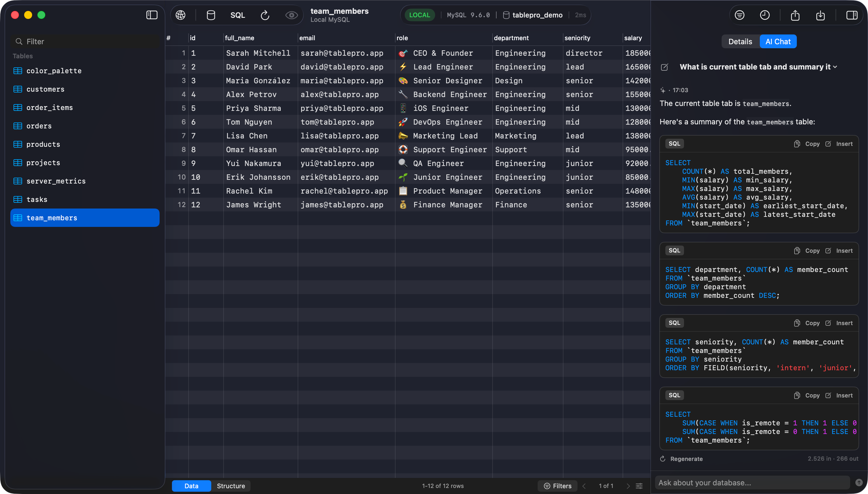This screenshot has width=868, height=494.
Task: Open chat history clock icon
Action: [x=765, y=15]
